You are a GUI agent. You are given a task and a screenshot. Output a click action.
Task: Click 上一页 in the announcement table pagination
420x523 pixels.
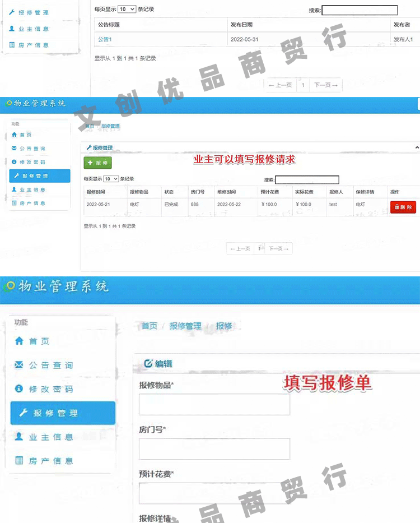click(x=281, y=85)
